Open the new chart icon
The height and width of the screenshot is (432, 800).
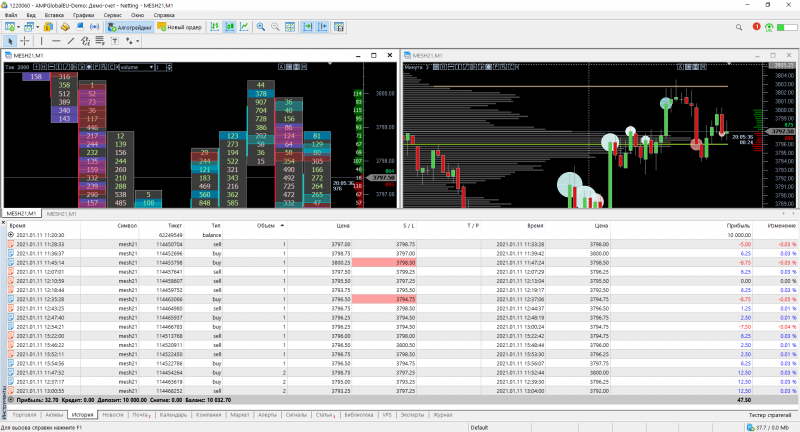10,27
